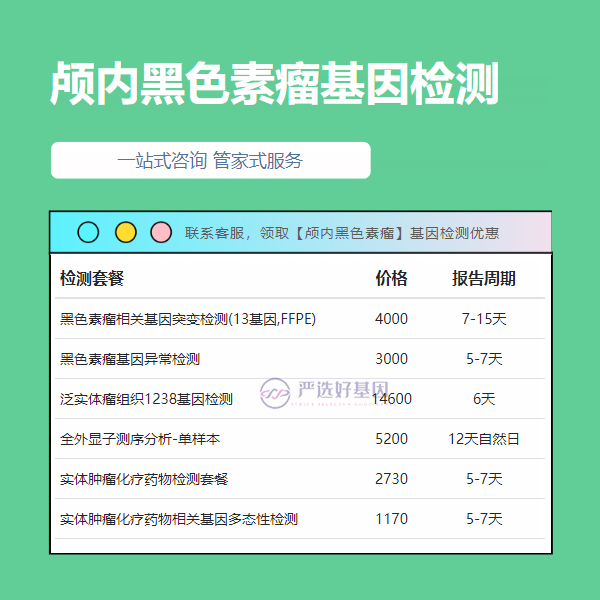Viewport: 600px width, 600px height.
Task: Click the report period 6天
Action: click(484, 399)
